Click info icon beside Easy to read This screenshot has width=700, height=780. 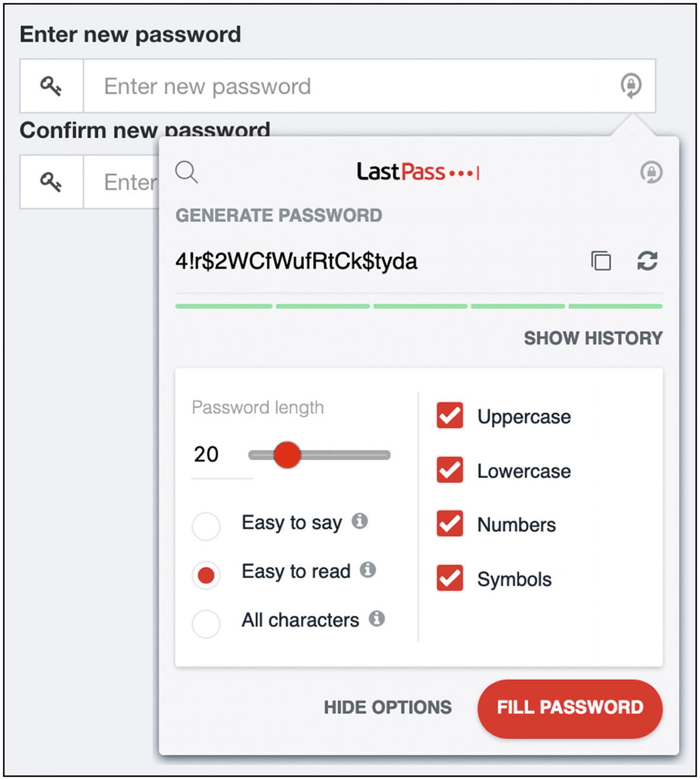[368, 570]
